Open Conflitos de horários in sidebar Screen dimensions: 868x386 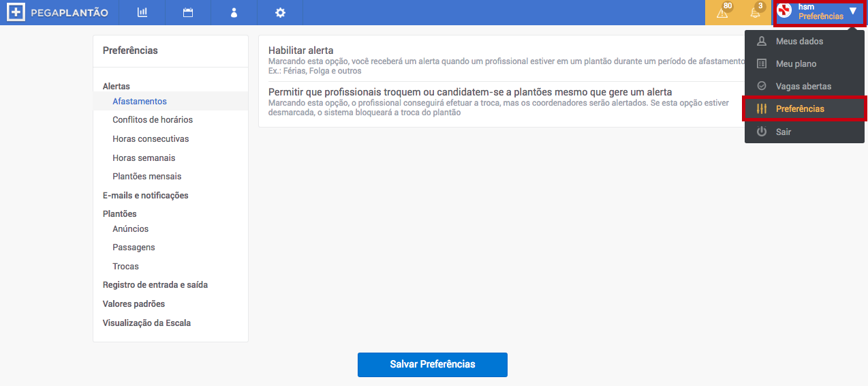pos(153,120)
